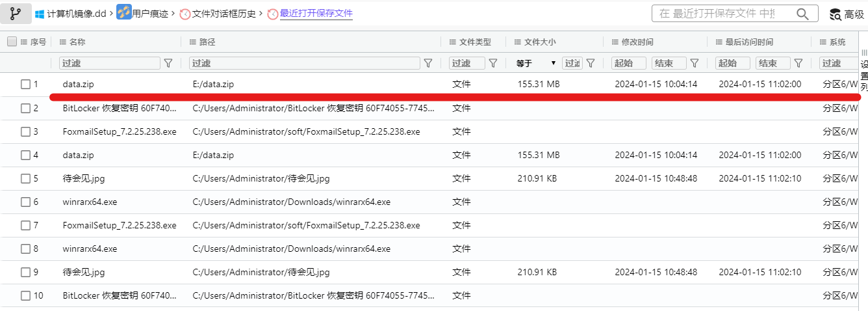868x311 pixels.
Task: Focus the 修改时间 结束 date input
Action: pyautogui.click(x=669, y=63)
